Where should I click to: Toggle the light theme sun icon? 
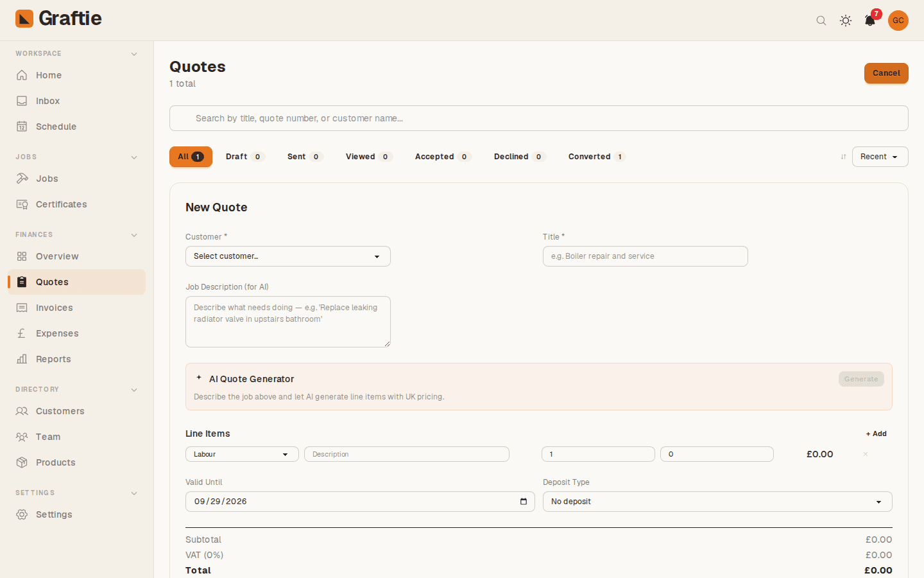click(x=846, y=21)
